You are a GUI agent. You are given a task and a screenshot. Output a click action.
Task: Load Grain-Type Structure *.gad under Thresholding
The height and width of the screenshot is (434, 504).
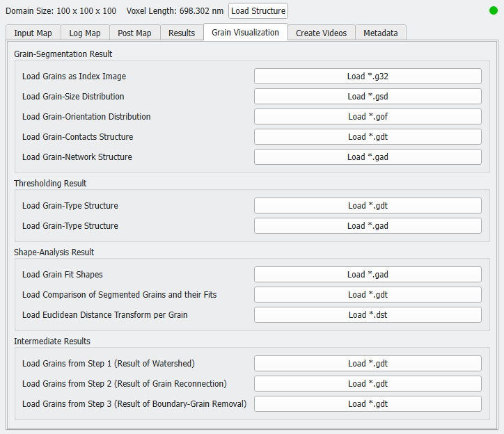[368, 226]
